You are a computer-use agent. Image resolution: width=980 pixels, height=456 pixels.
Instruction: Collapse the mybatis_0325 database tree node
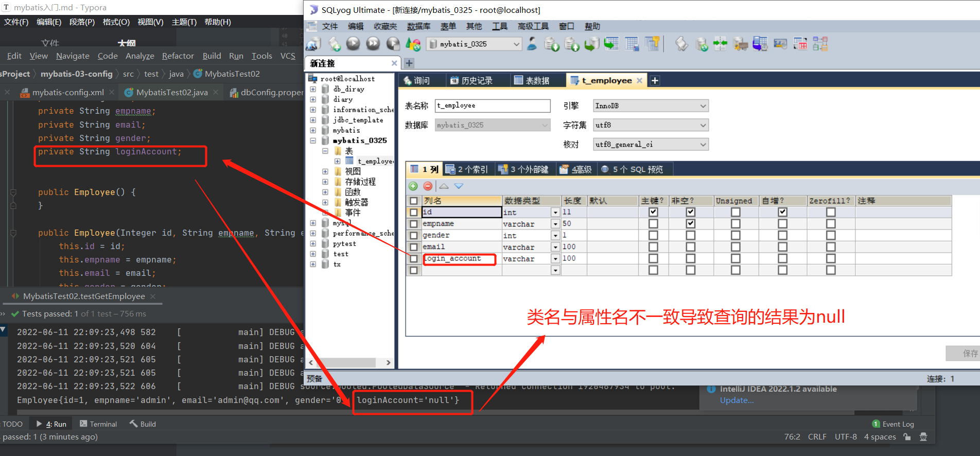tap(313, 141)
